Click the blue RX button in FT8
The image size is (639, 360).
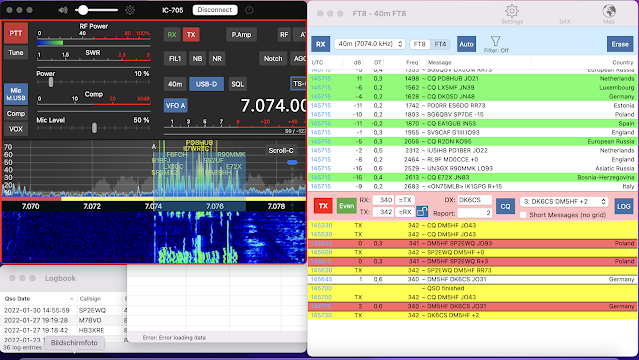click(321, 44)
